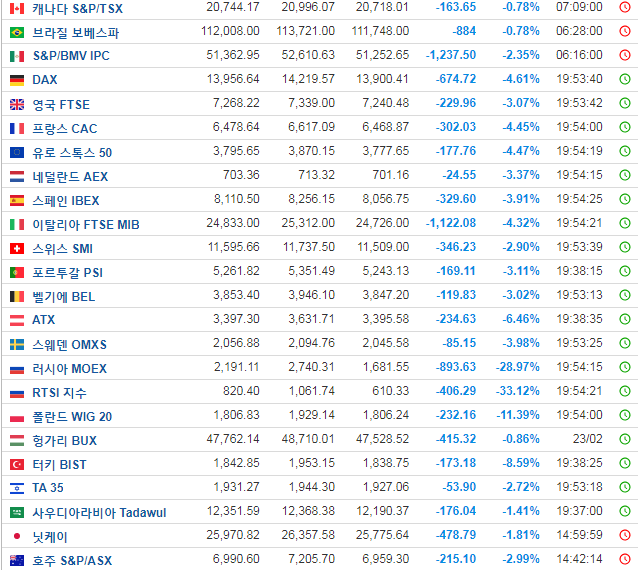Click the green clock icon for 러시아 MOEX

pyautogui.click(x=625, y=367)
